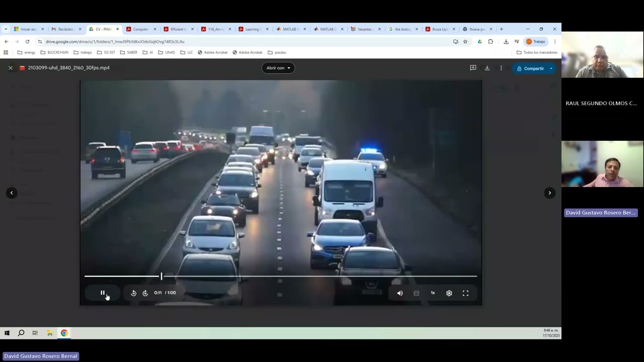Click the taskbar clock and date
Viewport: 644px width, 362px height.
[551, 333]
